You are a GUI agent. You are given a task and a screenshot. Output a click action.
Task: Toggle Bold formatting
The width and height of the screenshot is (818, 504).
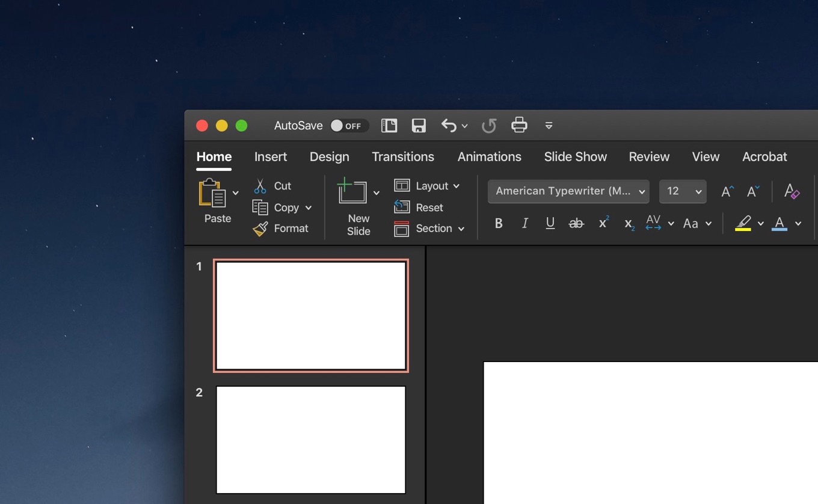499,223
